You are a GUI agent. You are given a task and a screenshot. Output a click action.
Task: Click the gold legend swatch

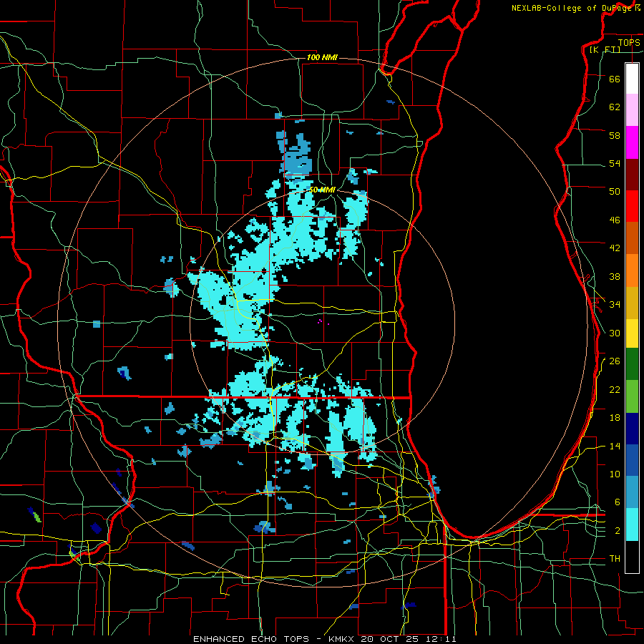tap(632, 303)
